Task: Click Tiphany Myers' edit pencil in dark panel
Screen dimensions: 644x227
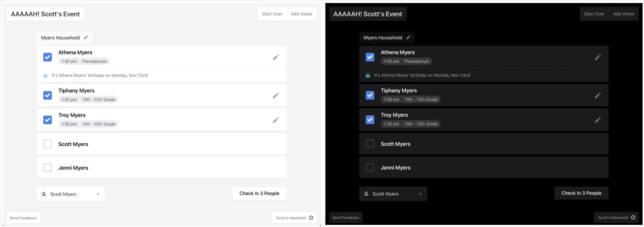Action: (598, 95)
